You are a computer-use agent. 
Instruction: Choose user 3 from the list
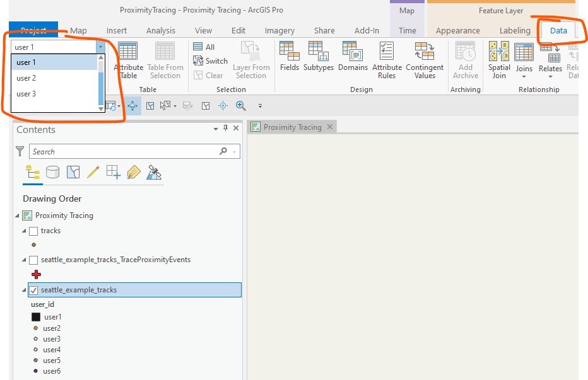54,94
